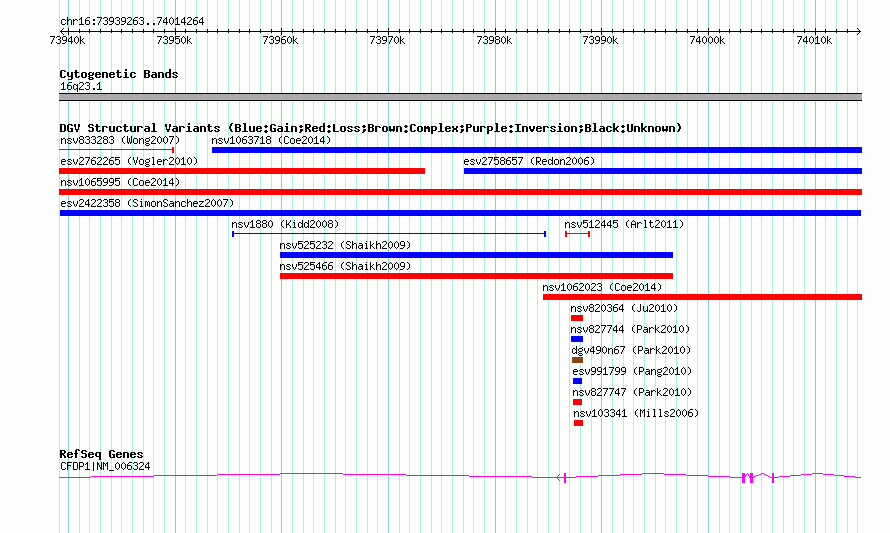890x533 pixels.
Task: Click the thin blue nsv1880 variant line
Action: click(389, 234)
